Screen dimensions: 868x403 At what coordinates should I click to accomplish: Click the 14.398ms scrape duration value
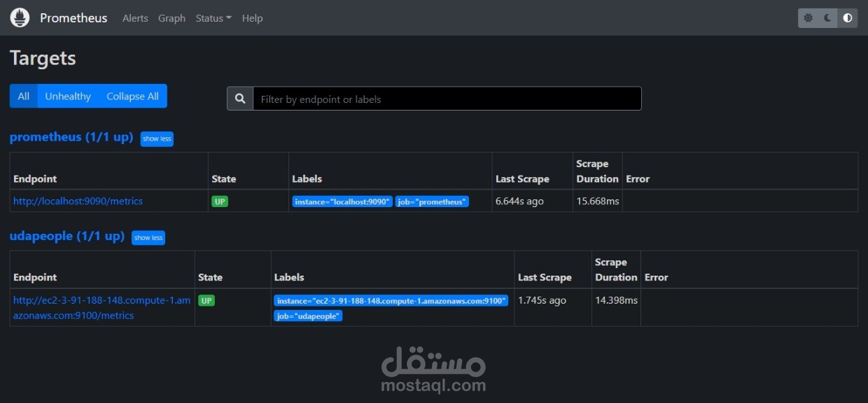pyautogui.click(x=616, y=300)
